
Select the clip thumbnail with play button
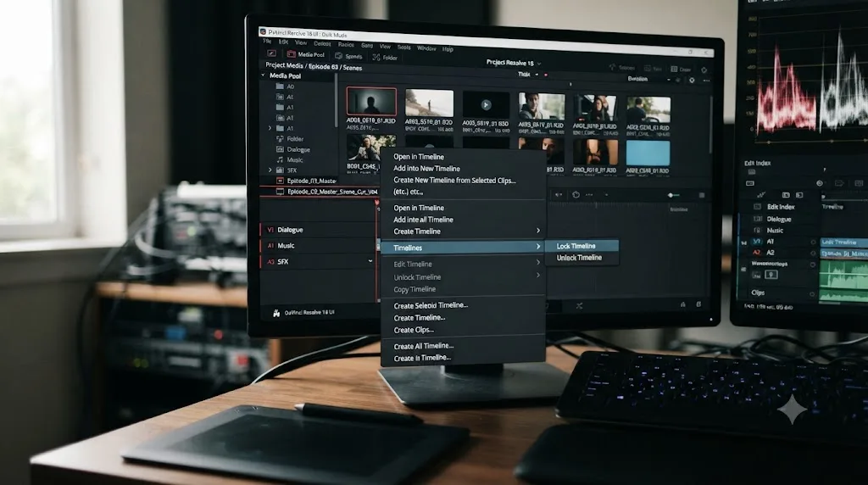tap(486, 104)
